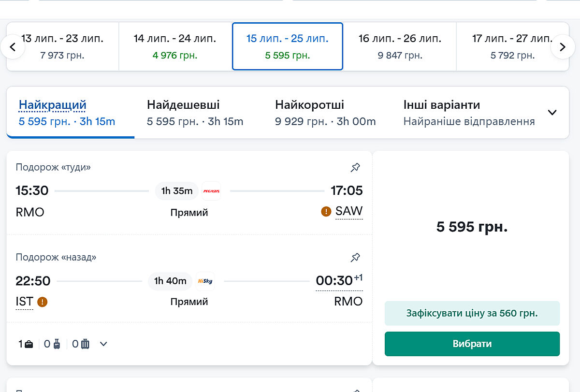Click warning icon beside IST airport
The width and height of the screenshot is (580, 392).
pyautogui.click(x=43, y=302)
